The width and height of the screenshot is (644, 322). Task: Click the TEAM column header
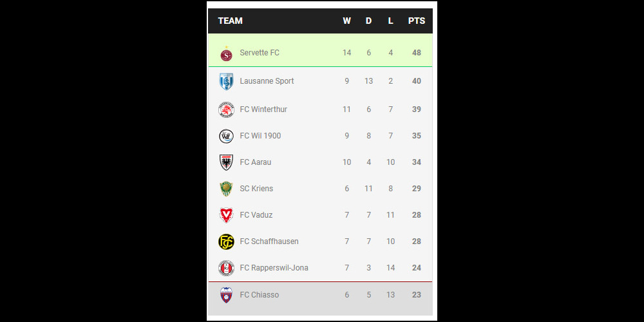coord(231,21)
